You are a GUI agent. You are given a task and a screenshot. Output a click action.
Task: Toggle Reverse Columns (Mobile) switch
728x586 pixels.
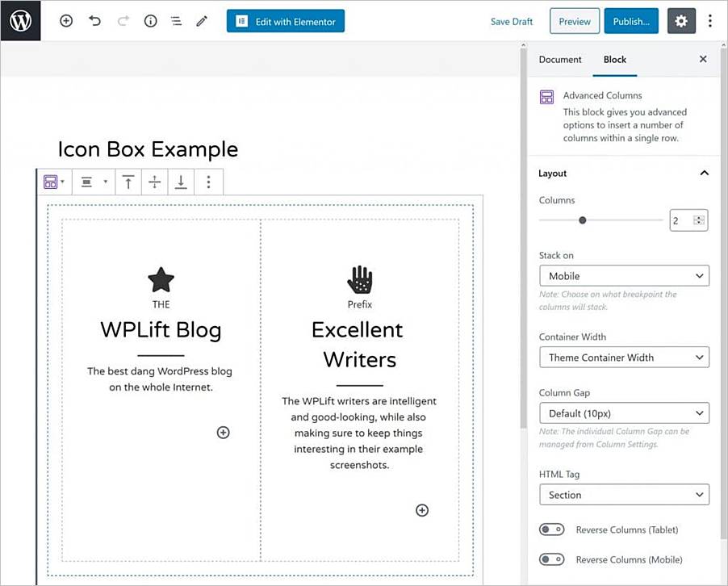pos(551,559)
